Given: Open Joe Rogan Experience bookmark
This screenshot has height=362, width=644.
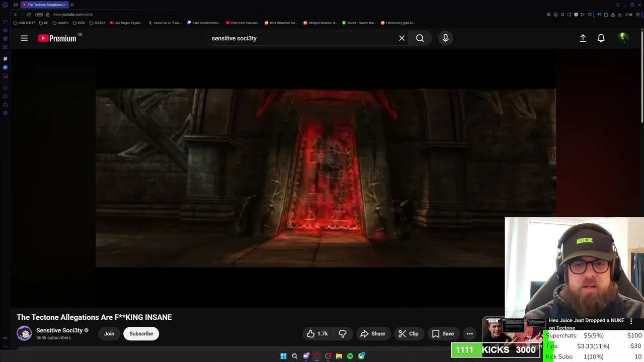Looking at the screenshot, I should 126,23.
